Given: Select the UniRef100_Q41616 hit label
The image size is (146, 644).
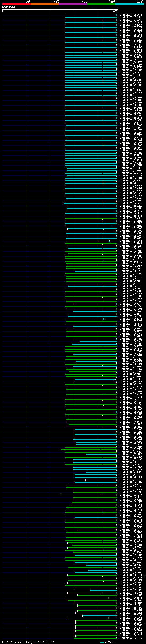Looking at the screenshot, I should click(131, 30).
